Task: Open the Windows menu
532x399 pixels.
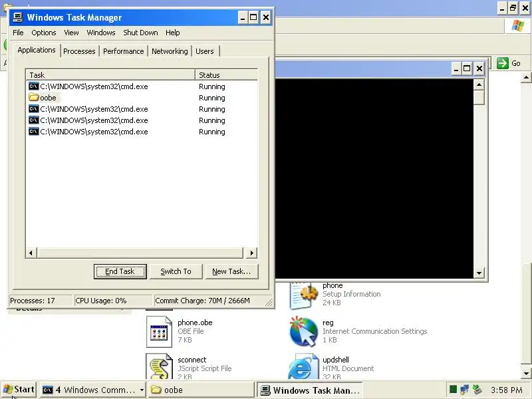Action: (101, 33)
